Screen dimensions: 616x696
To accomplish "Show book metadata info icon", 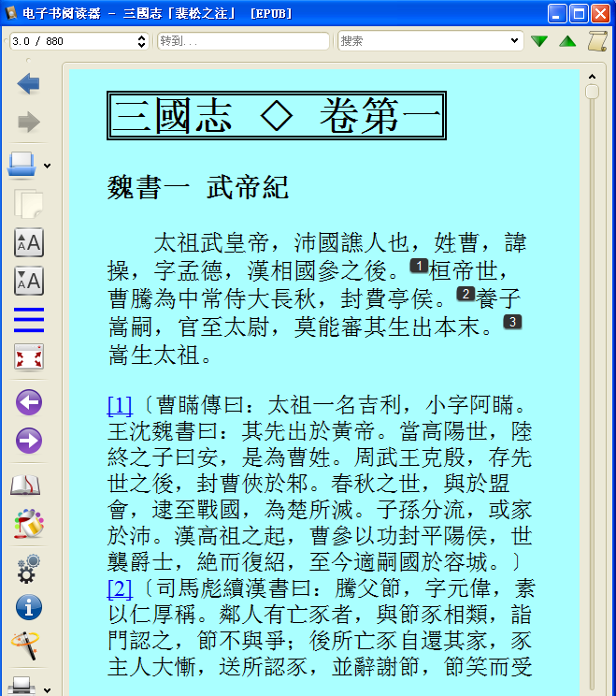I will (29, 607).
